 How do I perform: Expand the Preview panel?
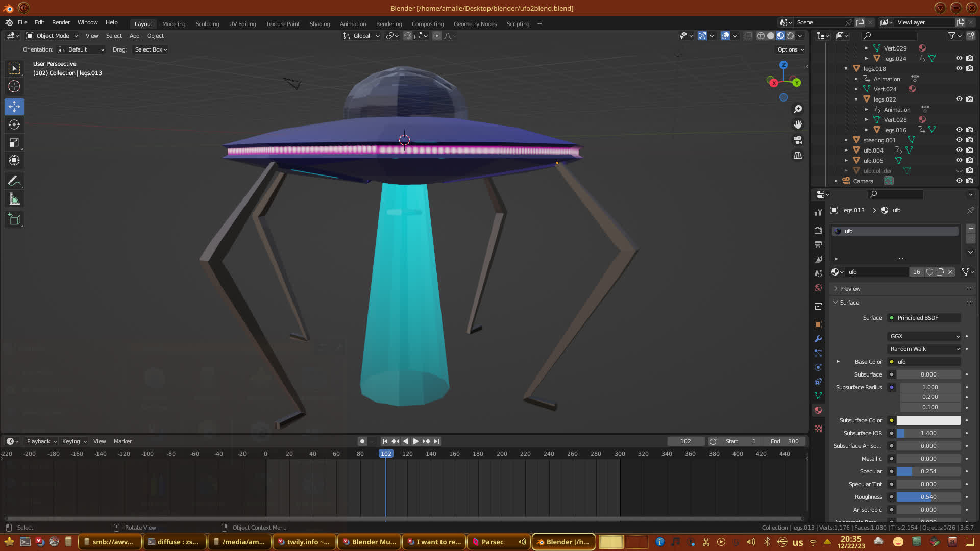(x=850, y=289)
